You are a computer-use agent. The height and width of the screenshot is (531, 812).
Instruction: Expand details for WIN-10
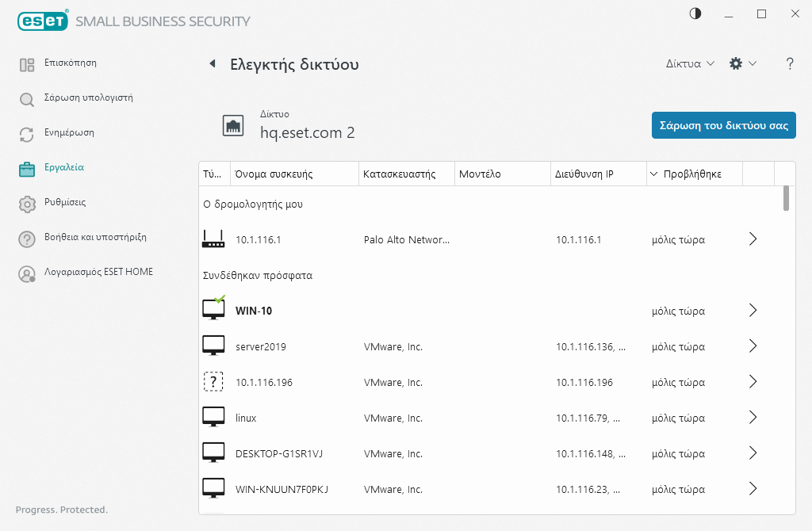click(x=753, y=311)
